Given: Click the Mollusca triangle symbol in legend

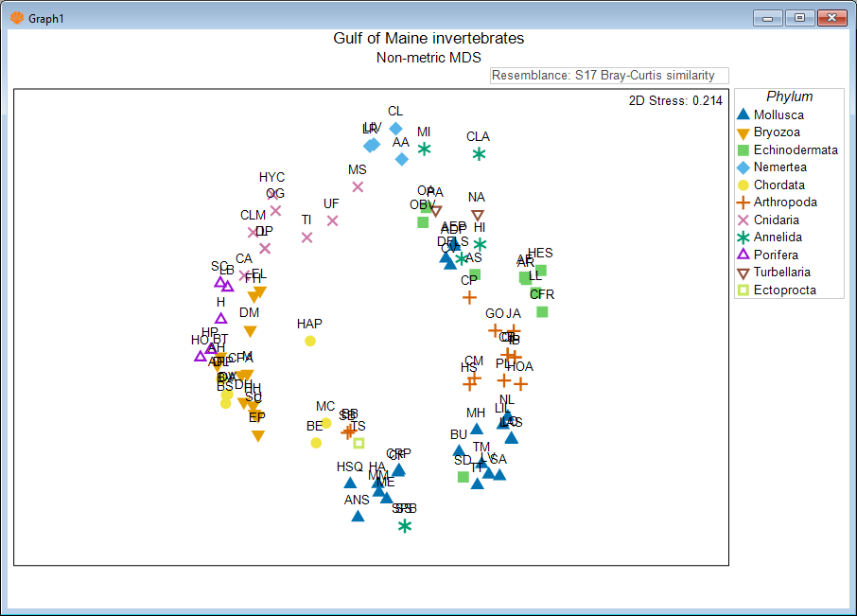Looking at the screenshot, I should click(x=743, y=115).
